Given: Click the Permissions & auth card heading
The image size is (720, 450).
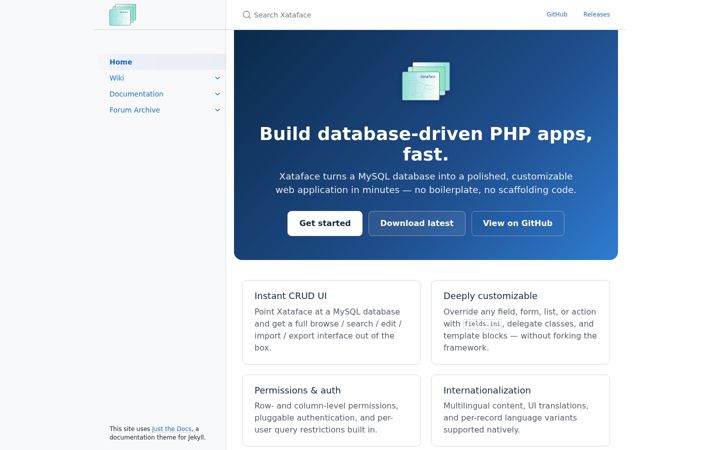Looking at the screenshot, I should coord(298,390).
